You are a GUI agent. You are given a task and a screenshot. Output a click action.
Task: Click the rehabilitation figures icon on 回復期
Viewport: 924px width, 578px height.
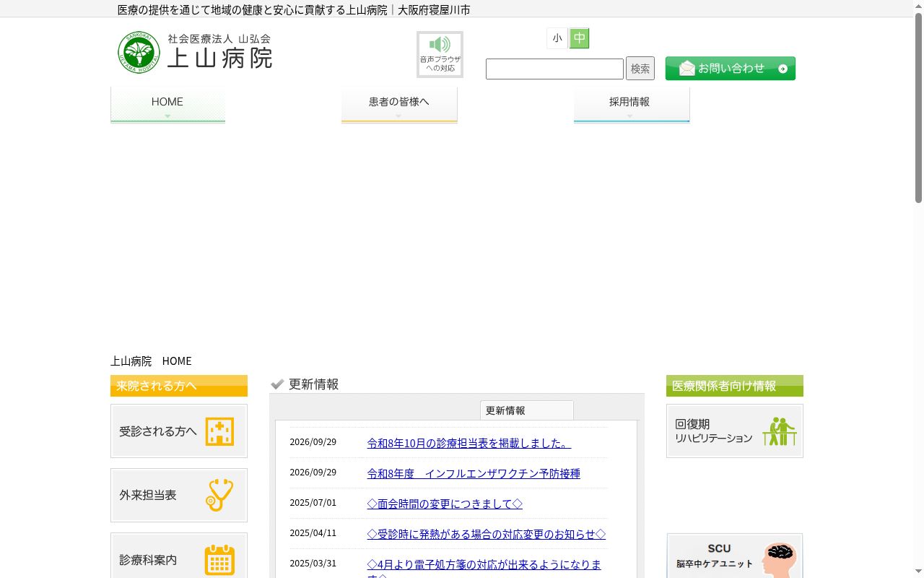pos(779,431)
